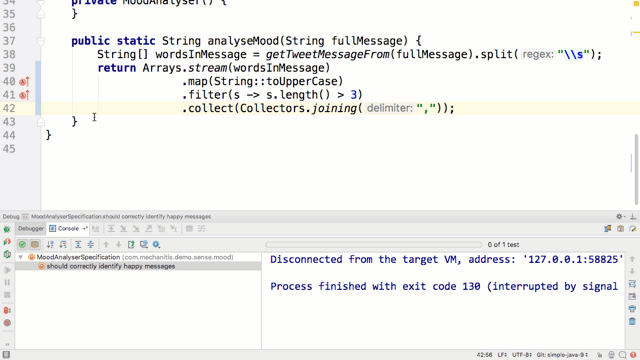
Task: Click the Trace Current Stream Chain icon
Action: tap(202, 229)
